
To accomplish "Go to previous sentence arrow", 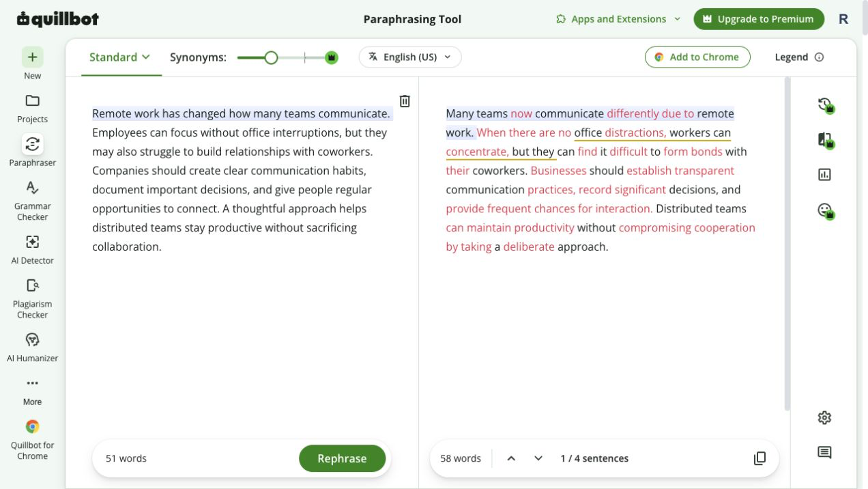I will coord(511,458).
